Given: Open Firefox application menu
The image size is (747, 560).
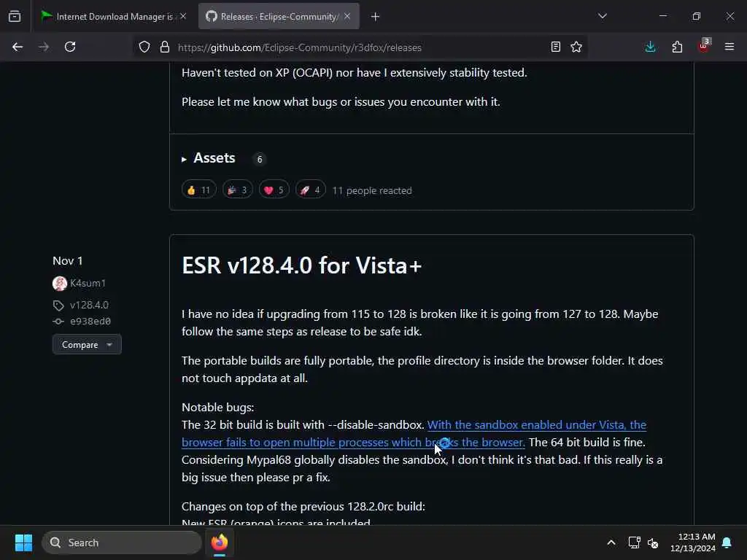Looking at the screenshot, I should pos(729,47).
